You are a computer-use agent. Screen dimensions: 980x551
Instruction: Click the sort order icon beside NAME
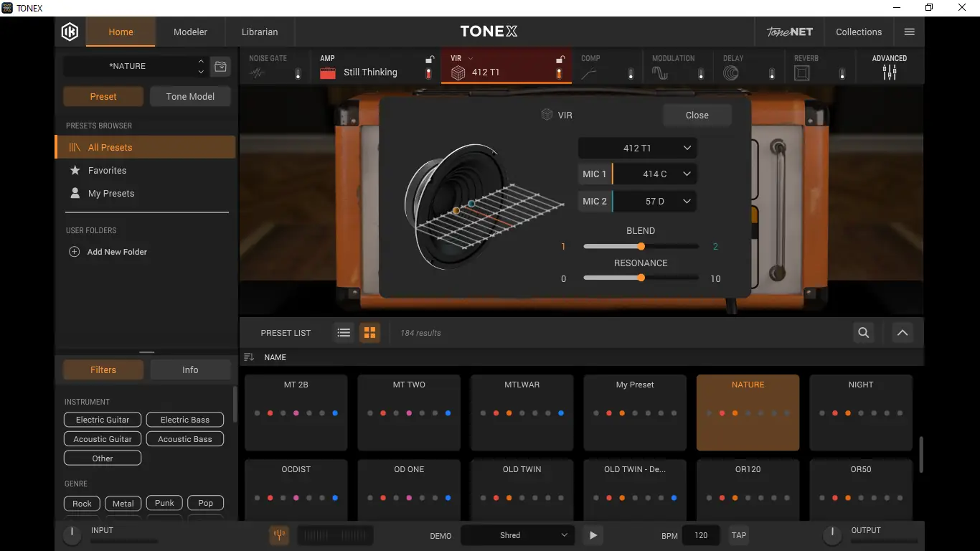[249, 357]
